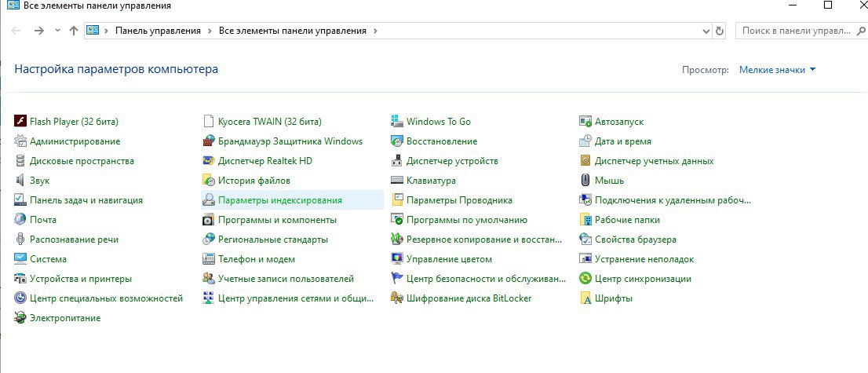
Task: Click the Поиск в панели управления field
Action: pyautogui.click(x=801, y=31)
